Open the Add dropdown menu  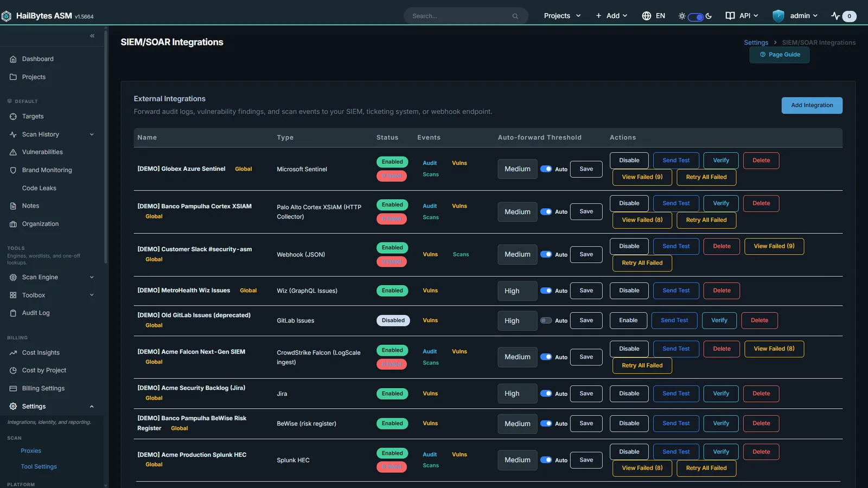(611, 16)
